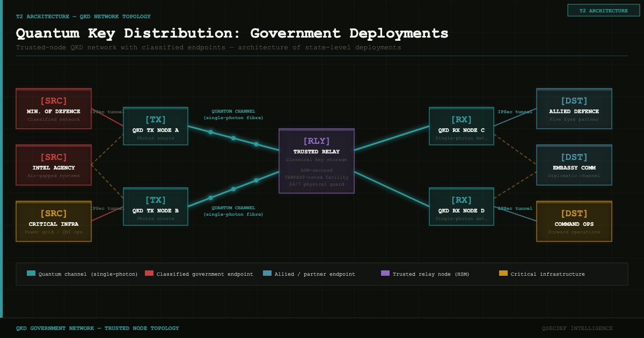Open the QKD TX Node B box
644x338 pixels.
(x=156, y=207)
